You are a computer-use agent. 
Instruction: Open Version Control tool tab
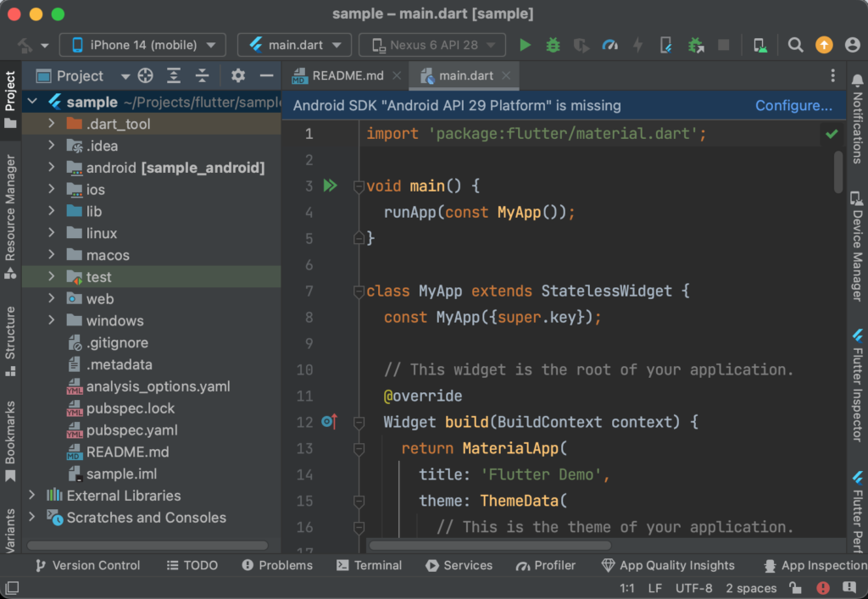(x=87, y=565)
